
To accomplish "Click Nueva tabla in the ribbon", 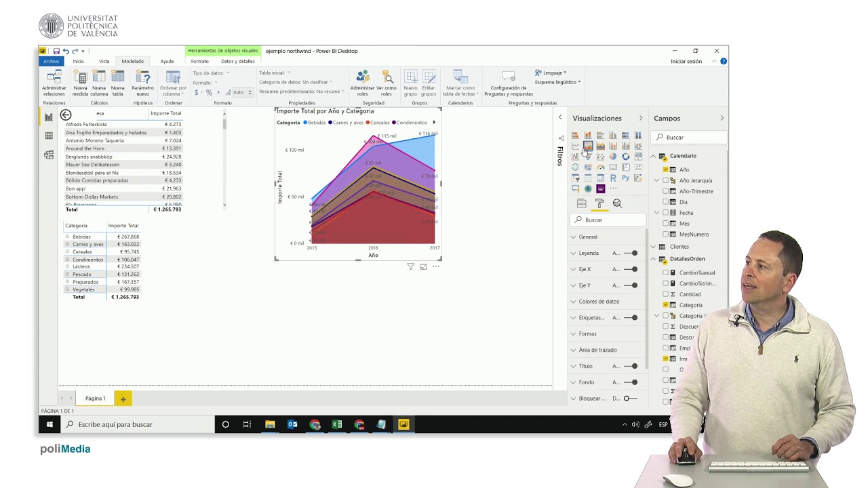I will [118, 83].
